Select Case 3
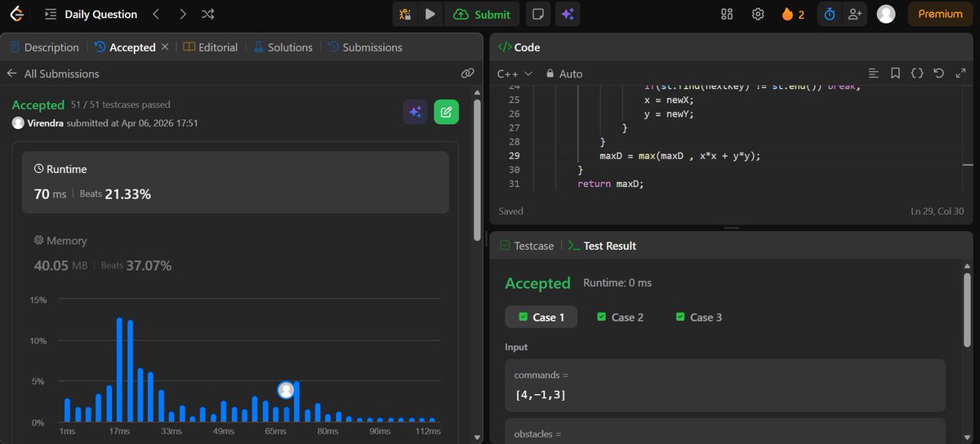The width and height of the screenshot is (980, 444). coord(698,317)
